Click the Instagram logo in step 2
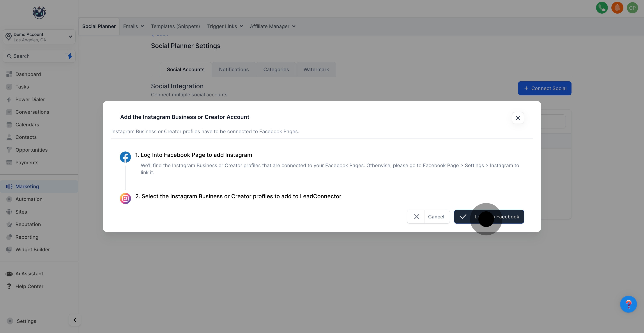The height and width of the screenshot is (333, 644). coord(125,198)
